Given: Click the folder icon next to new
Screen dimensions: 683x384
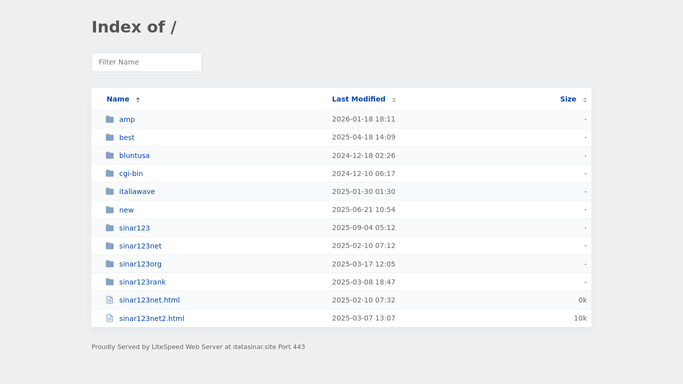Looking at the screenshot, I should tap(110, 210).
